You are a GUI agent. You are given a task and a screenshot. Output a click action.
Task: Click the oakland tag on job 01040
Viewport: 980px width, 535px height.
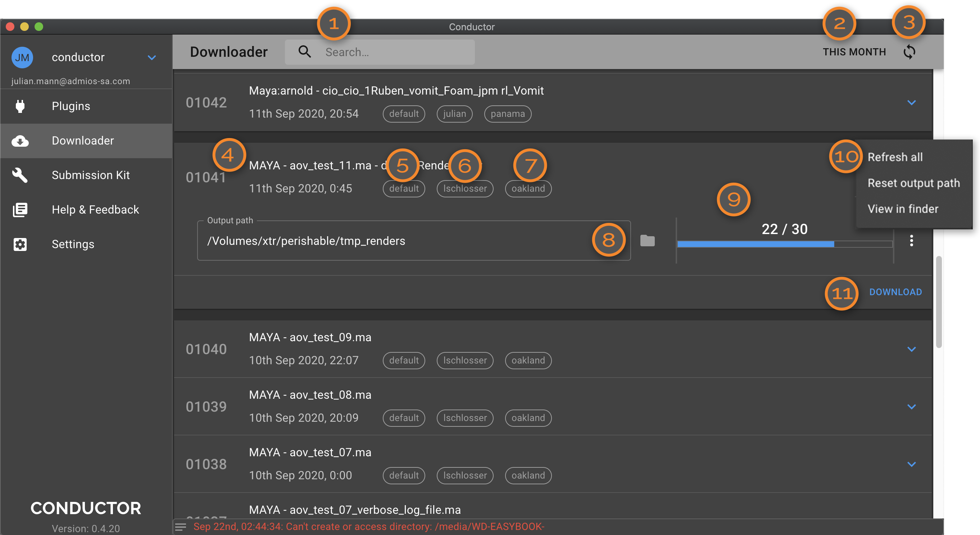point(528,361)
